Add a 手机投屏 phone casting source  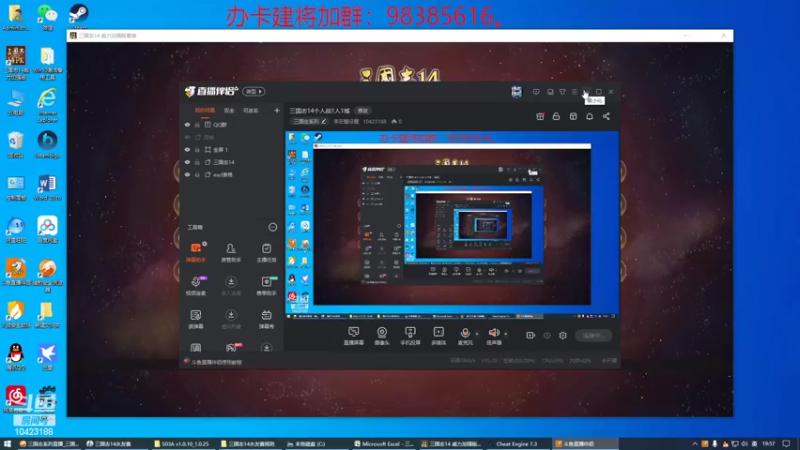pos(410,336)
